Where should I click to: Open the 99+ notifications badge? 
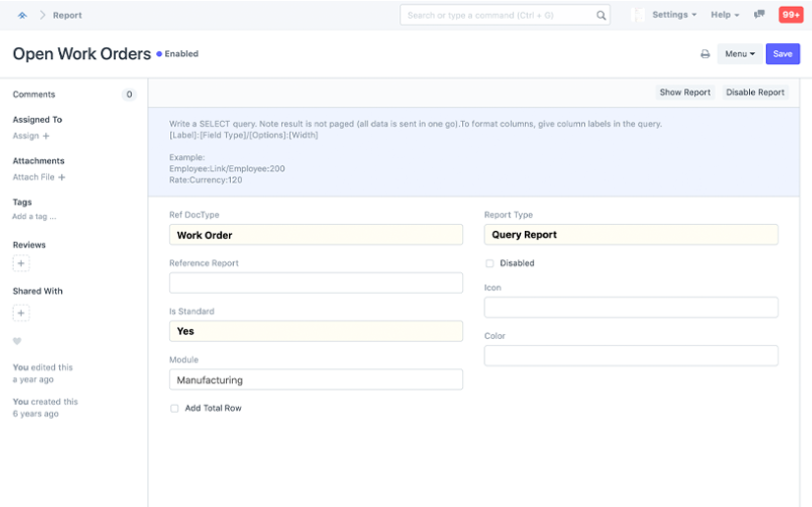790,15
